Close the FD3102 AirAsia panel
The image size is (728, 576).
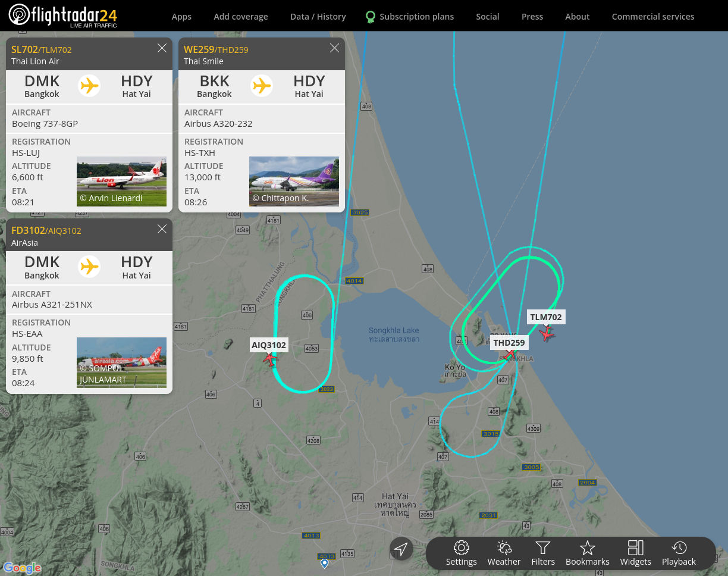pyautogui.click(x=162, y=229)
